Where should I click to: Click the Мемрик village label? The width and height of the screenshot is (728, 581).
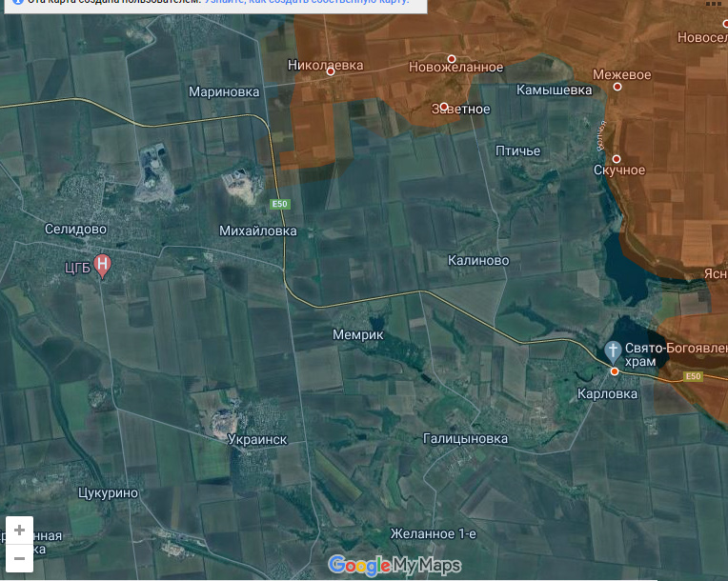coord(358,335)
